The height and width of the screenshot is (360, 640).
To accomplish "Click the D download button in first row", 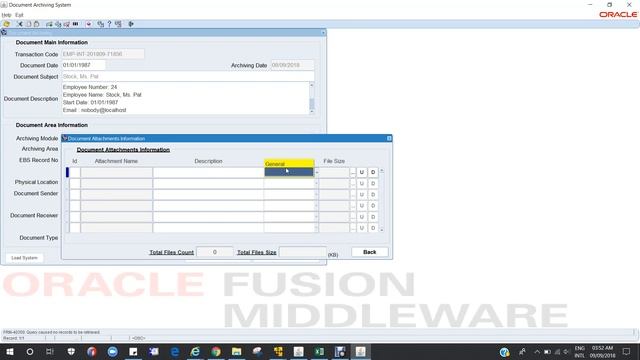I will pos(373,172).
